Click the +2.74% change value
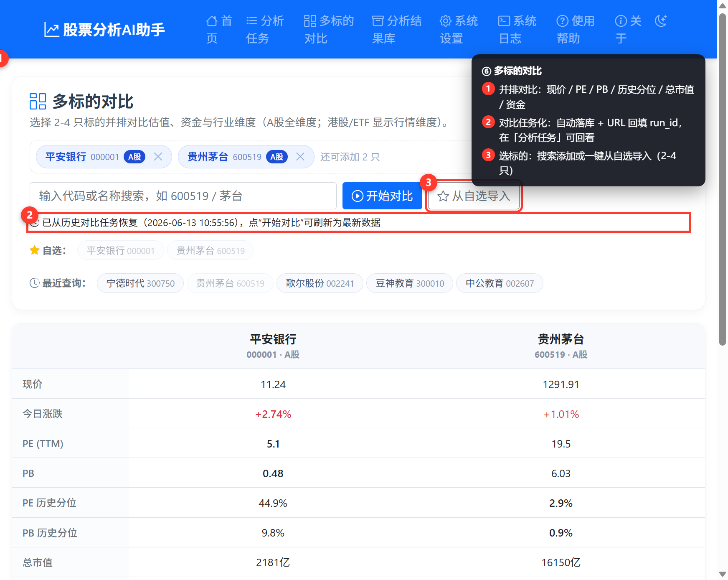The image size is (728, 580). coord(273,414)
